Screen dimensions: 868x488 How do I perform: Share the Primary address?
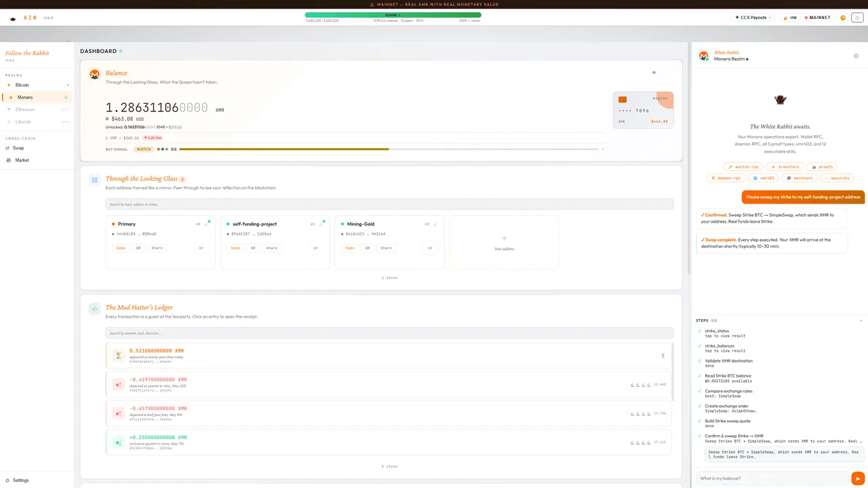point(157,248)
